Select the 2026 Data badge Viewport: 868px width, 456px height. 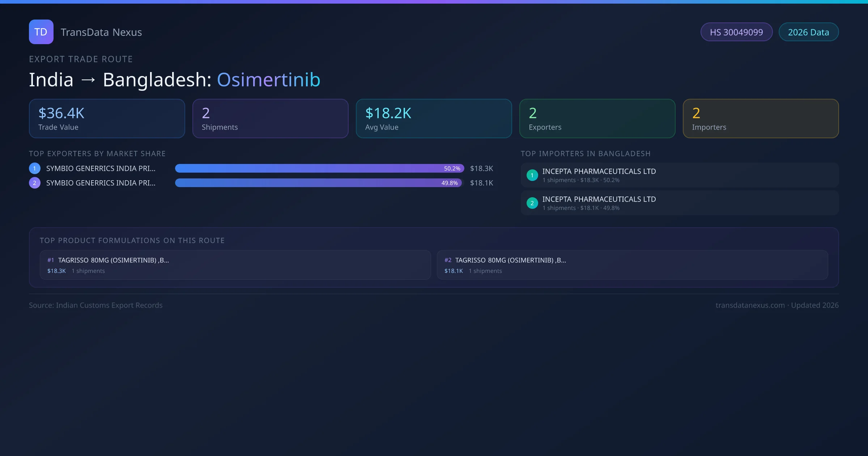pos(808,32)
